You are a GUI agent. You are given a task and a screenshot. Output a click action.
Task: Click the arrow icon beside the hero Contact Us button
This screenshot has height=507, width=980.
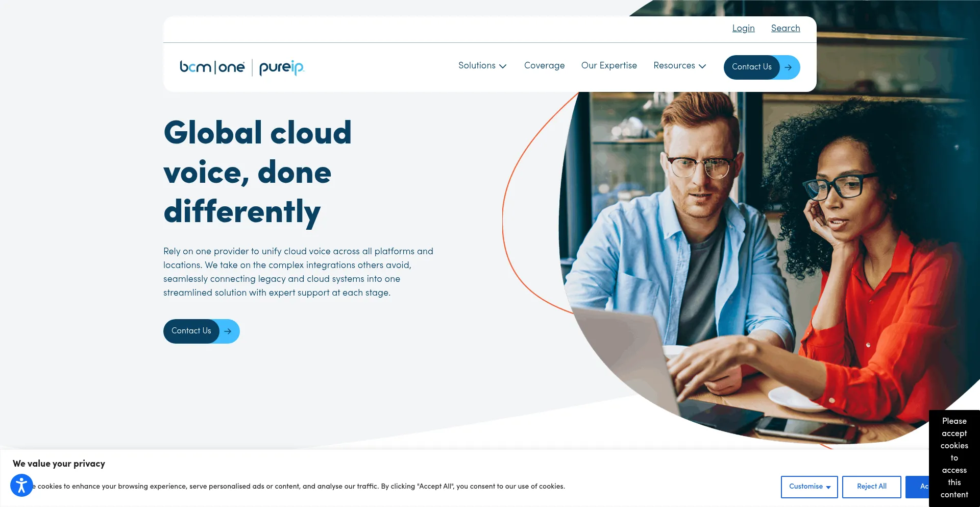tap(228, 331)
